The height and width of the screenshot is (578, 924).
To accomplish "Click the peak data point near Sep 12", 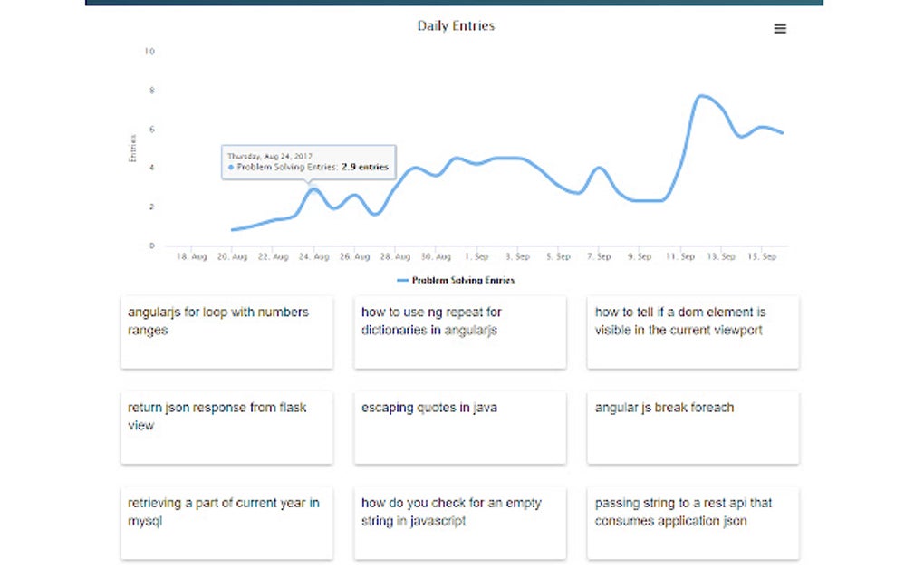I will (x=702, y=94).
